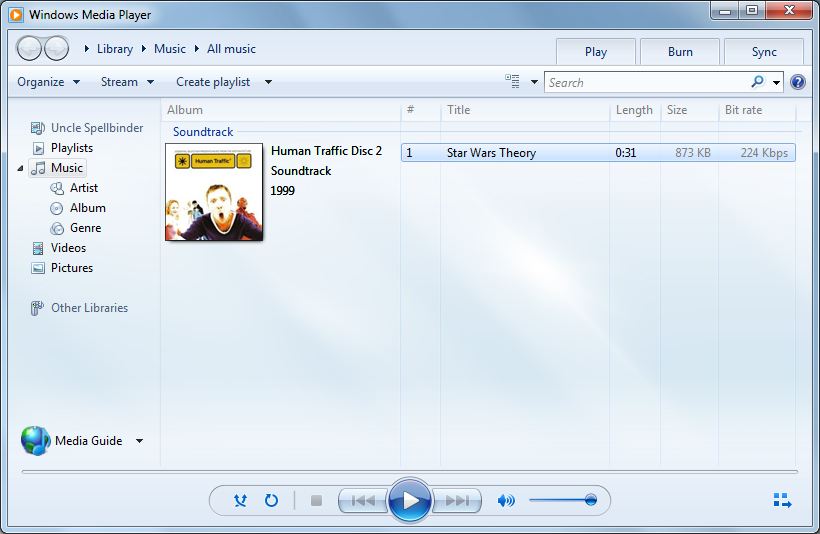This screenshot has width=820, height=534.
Task: Click the search magnifier icon
Action: click(757, 82)
